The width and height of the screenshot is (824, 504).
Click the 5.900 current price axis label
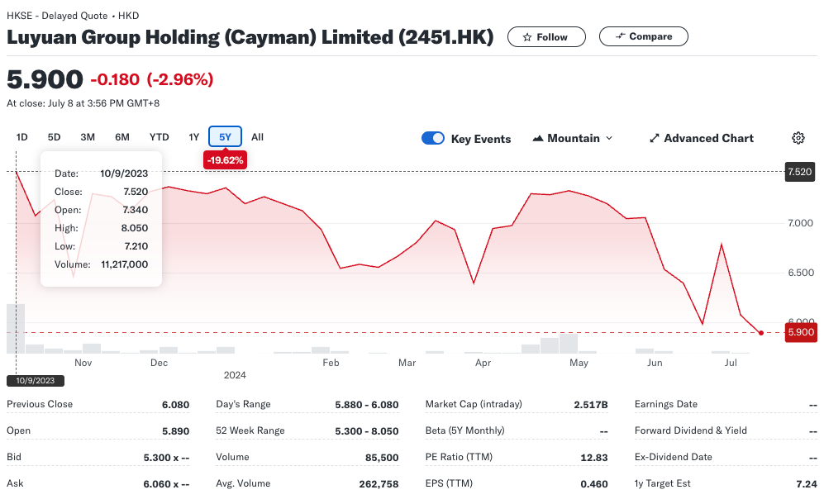[801, 332]
